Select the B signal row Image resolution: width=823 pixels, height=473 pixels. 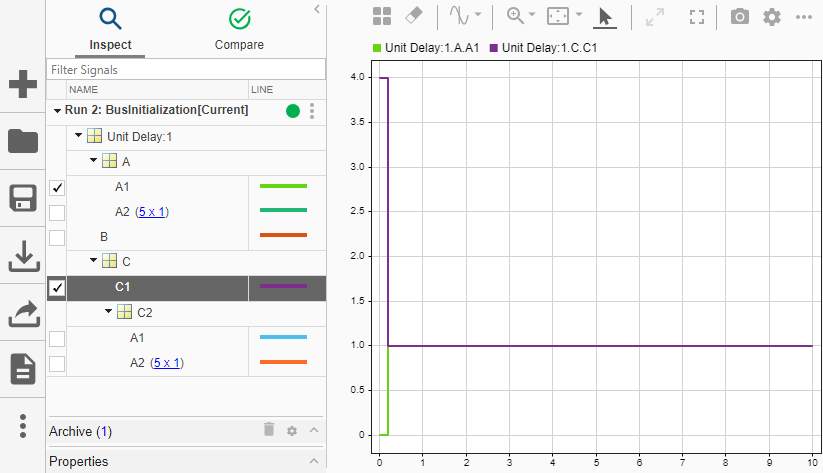186,237
